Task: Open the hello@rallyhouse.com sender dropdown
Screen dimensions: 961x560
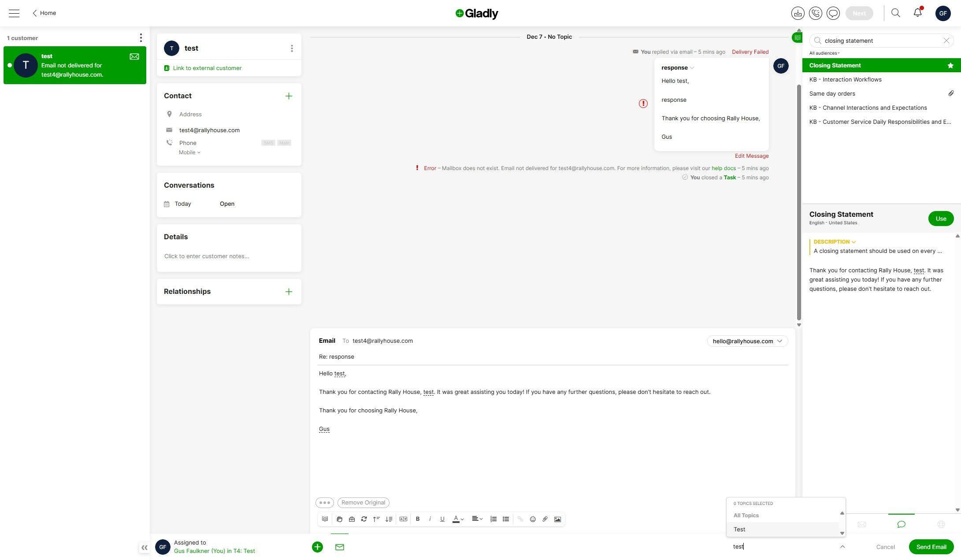Action: point(747,341)
